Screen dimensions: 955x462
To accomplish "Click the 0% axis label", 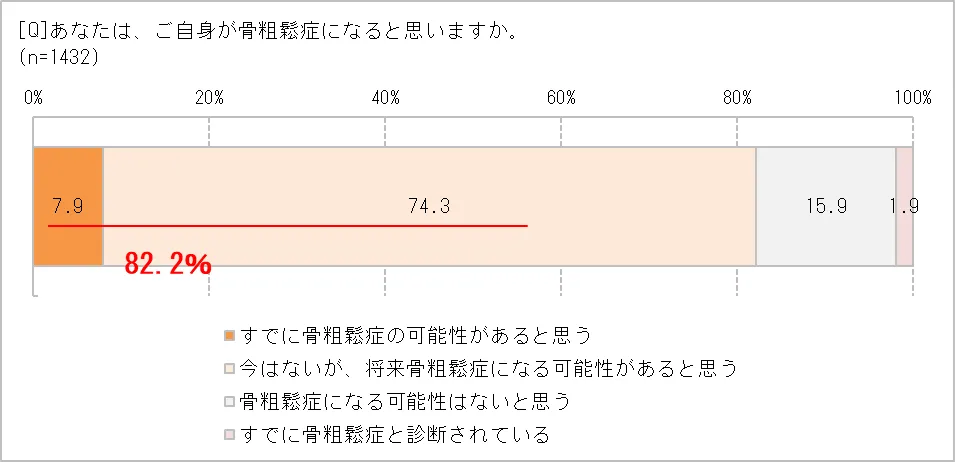I will click(x=33, y=98).
